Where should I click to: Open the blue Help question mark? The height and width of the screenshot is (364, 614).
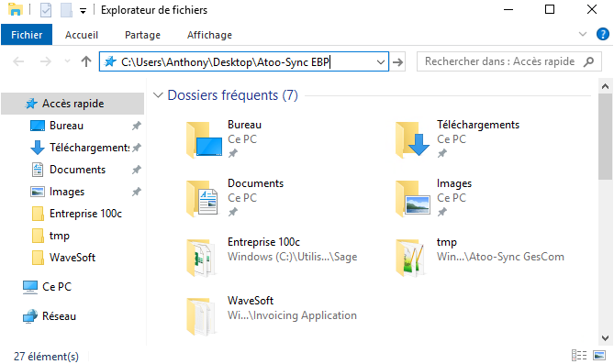click(603, 34)
